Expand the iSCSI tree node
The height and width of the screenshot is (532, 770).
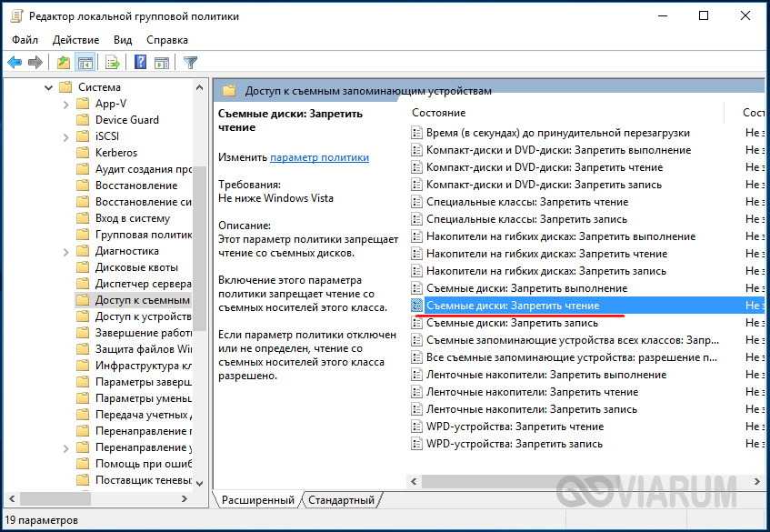(x=65, y=137)
